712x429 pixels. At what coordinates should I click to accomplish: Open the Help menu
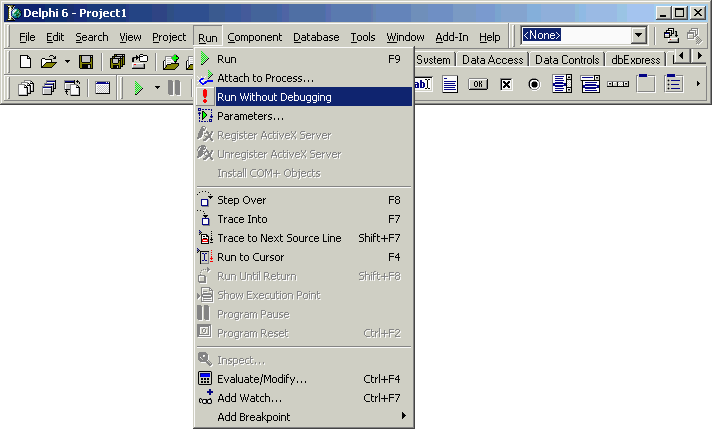click(490, 37)
